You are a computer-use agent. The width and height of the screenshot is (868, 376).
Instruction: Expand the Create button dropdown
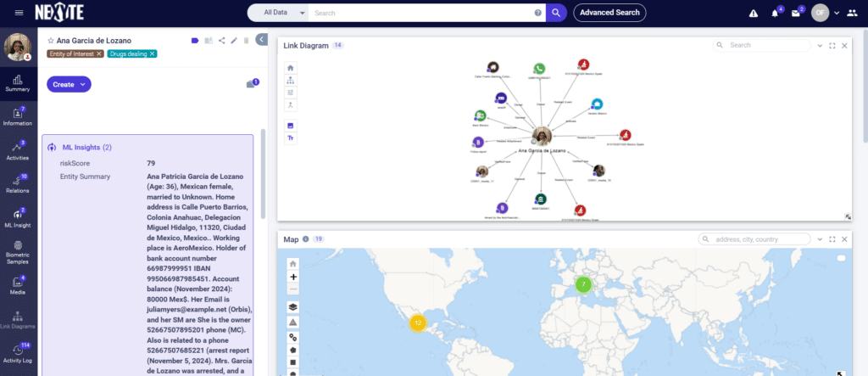point(70,84)
